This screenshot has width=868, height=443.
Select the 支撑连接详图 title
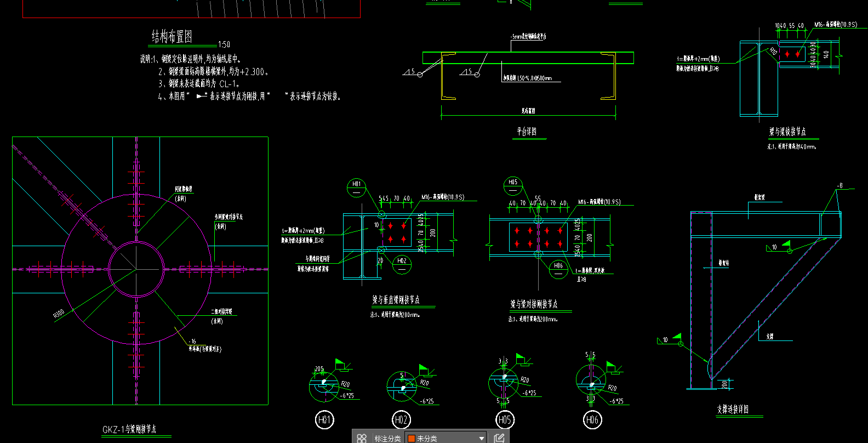point(733,409)
